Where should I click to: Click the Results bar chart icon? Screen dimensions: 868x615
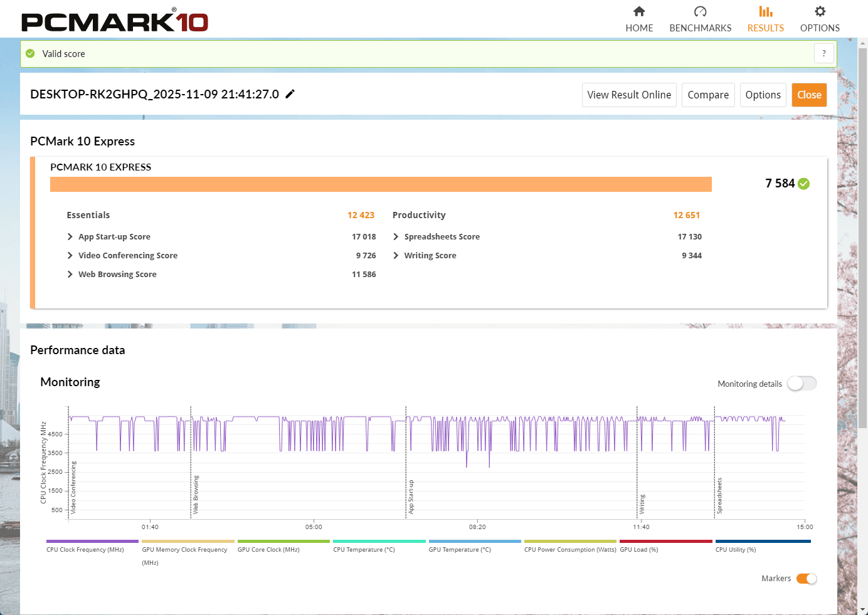pos(765,11)
